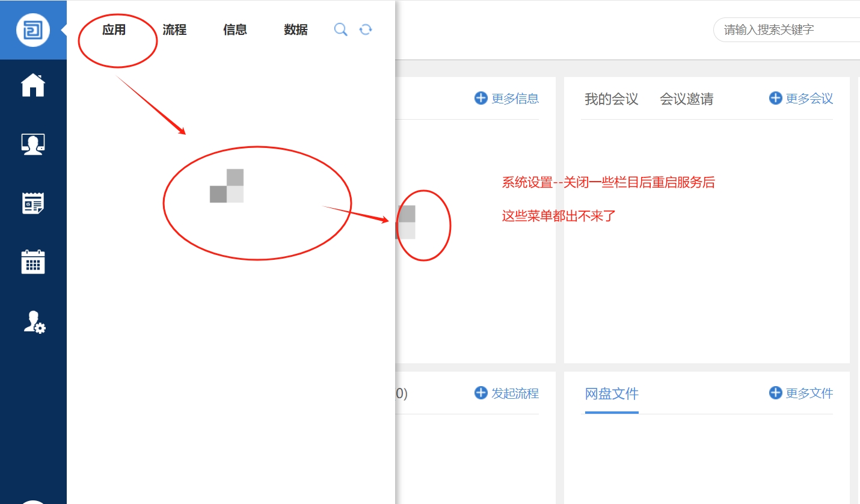
Task: Focus the 请输入搜索关键字 search field
Action: pos(787,29)
